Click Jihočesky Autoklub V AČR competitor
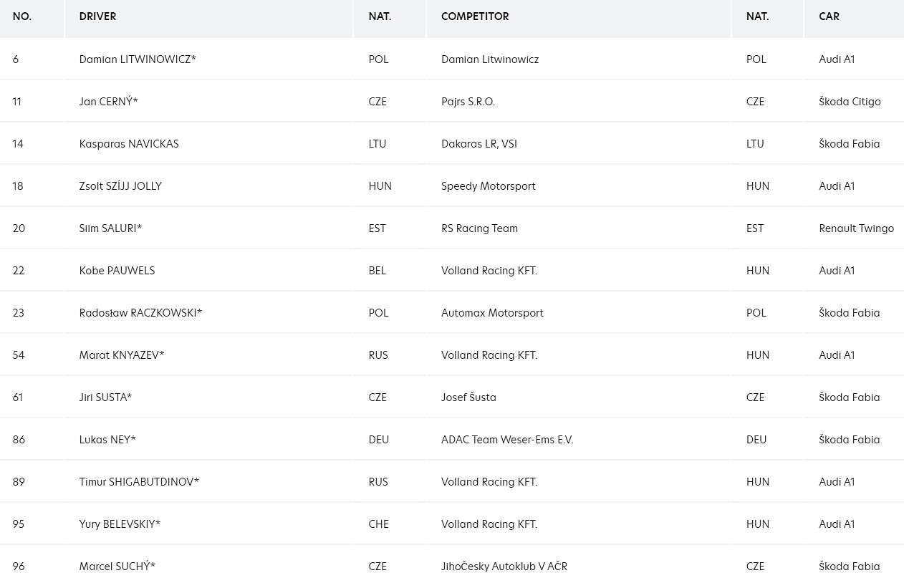The height and width of the screenshot is (588, 904). [504, 567]
